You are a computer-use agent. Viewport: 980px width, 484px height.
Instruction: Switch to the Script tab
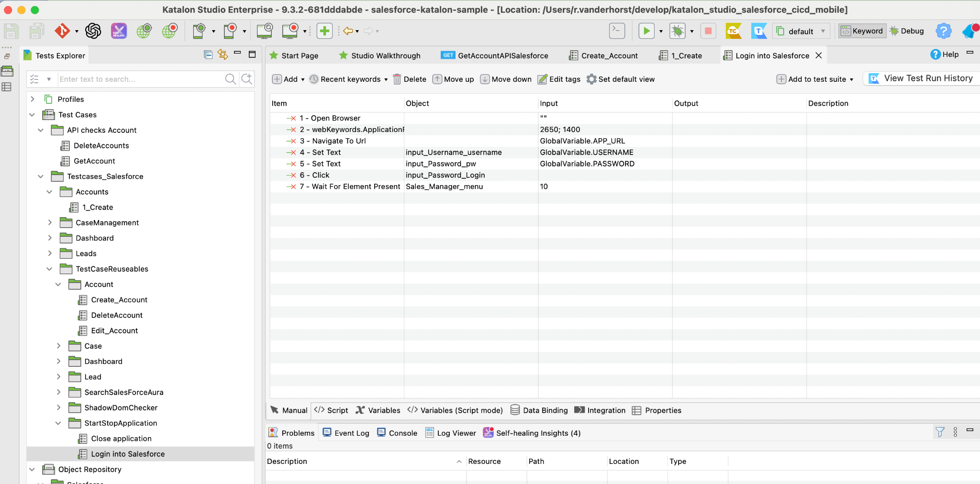(x=331, y=410)
